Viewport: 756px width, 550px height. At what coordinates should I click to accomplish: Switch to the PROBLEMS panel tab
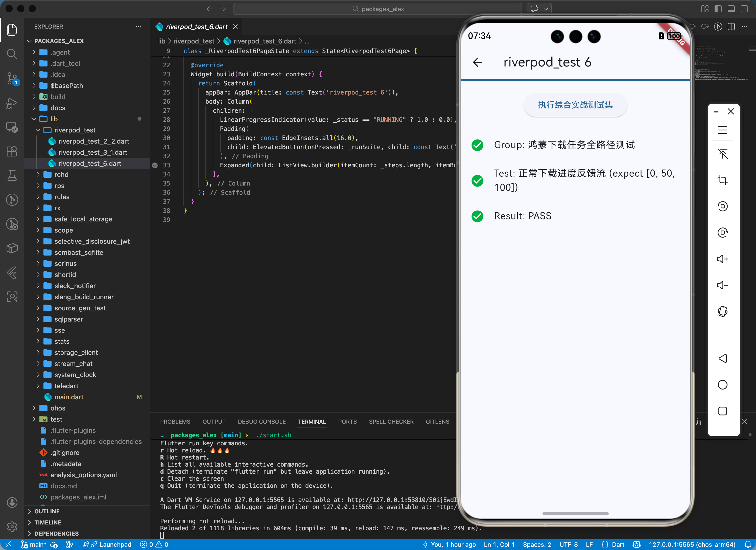coord(175,422)
